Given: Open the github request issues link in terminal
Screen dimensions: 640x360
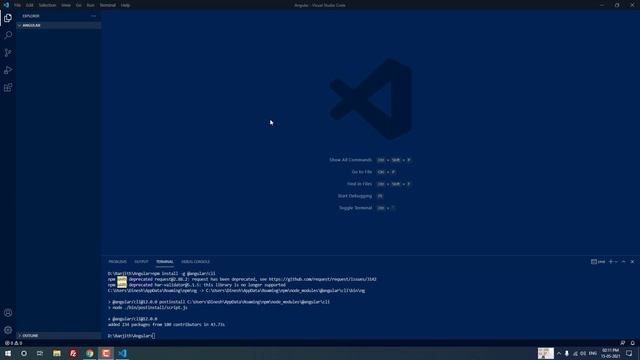Looking at the screenshot, I should point(322,279).
